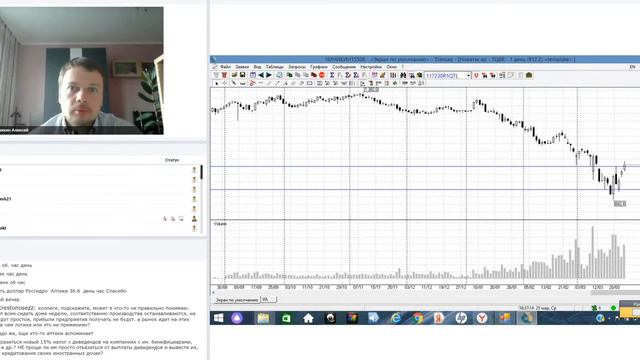Click the open folder toolbar icon
Image resolution: width=640 pixels, height=360 pixels.
[x=234, y=75]
